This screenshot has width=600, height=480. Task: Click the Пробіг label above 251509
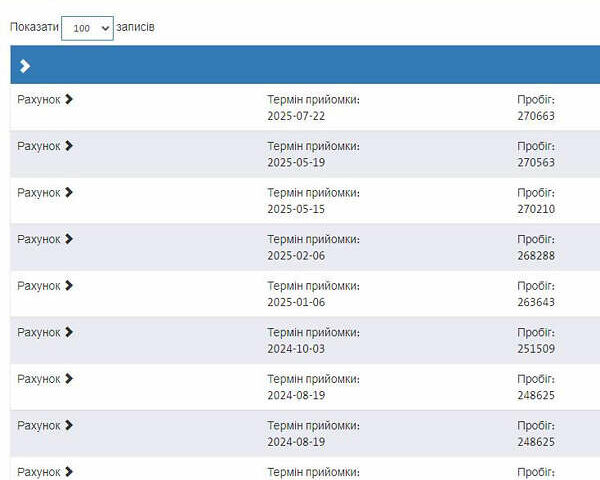click(x=535, y=332)
